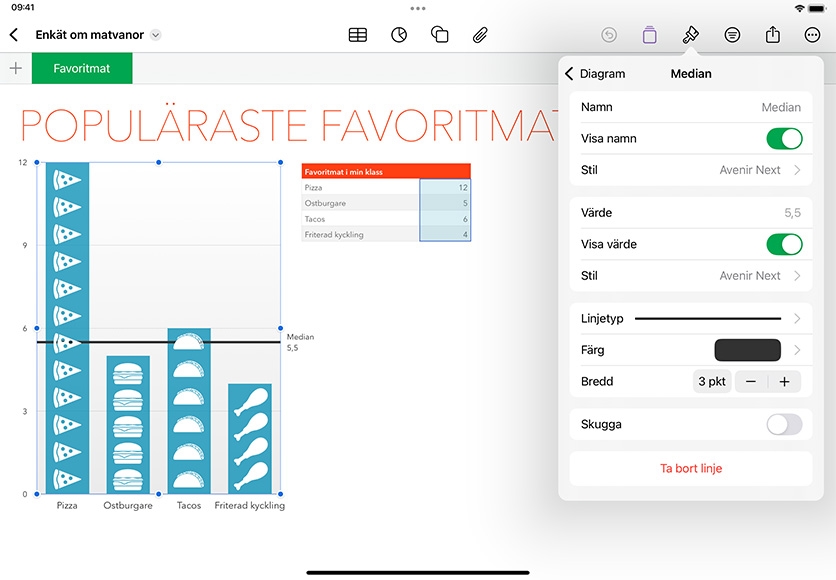Viewport: 836px width, 580px height.
Task: Tap the multitasking three dots at top
Action: tap(418, 9)
